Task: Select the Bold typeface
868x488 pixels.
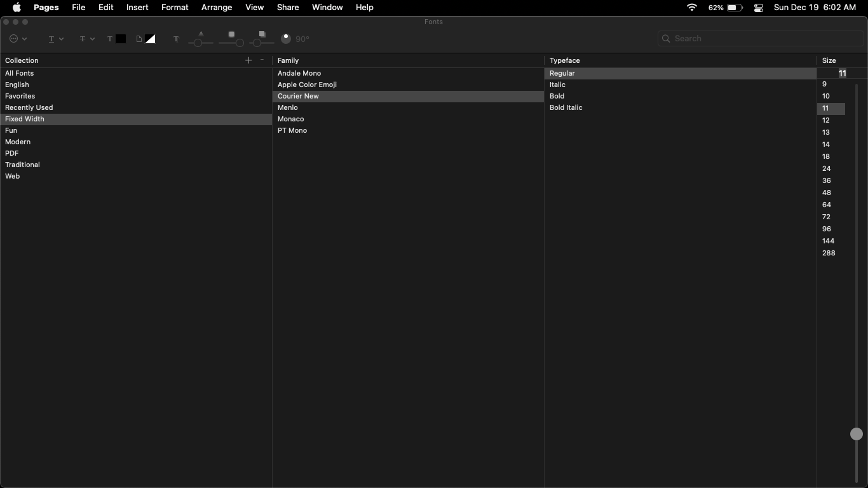Action: pos(681,97)
